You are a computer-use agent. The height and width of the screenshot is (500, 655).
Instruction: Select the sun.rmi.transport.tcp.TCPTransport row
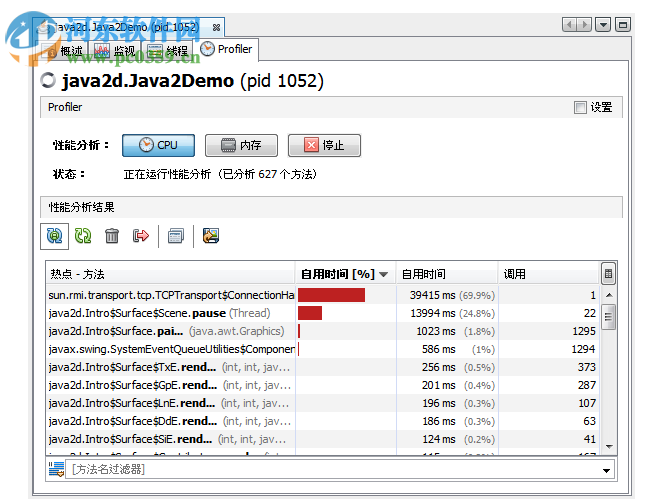pos(323,295)
